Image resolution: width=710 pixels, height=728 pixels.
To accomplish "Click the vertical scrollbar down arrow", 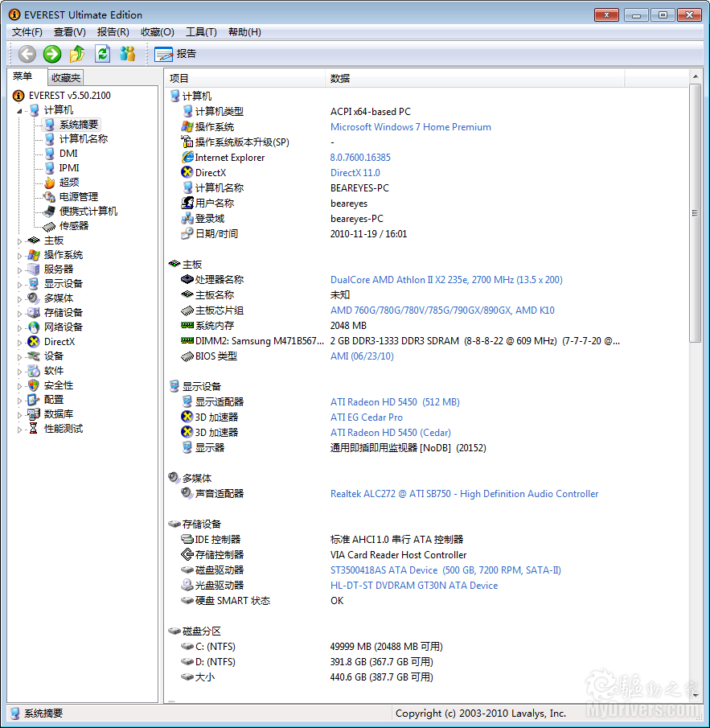I will pos(696,697).
